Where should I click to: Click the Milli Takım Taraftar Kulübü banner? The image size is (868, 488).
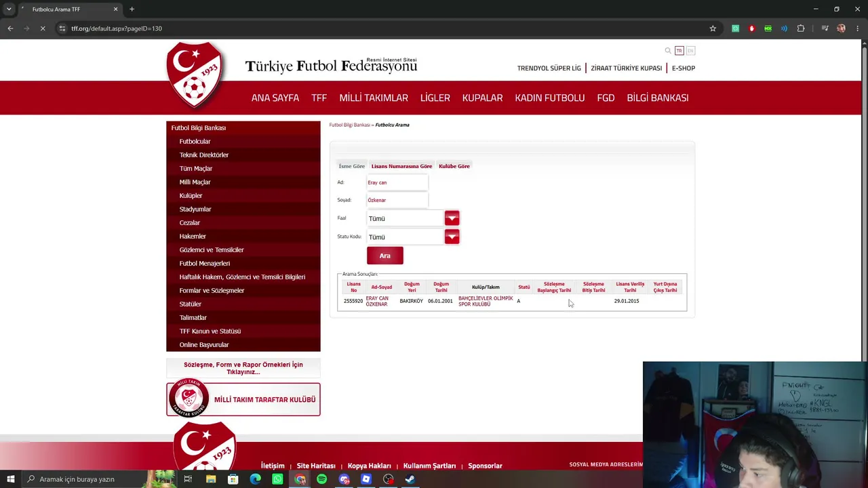243,399
